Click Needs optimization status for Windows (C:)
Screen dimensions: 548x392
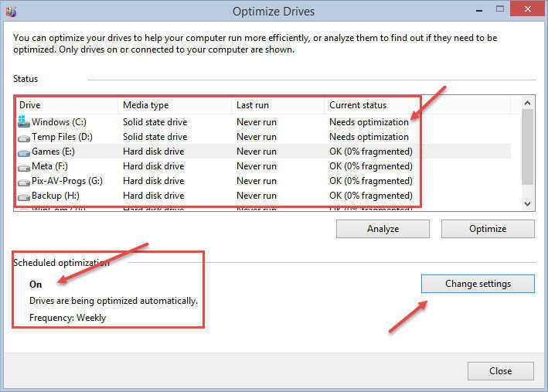click(369, 122)
